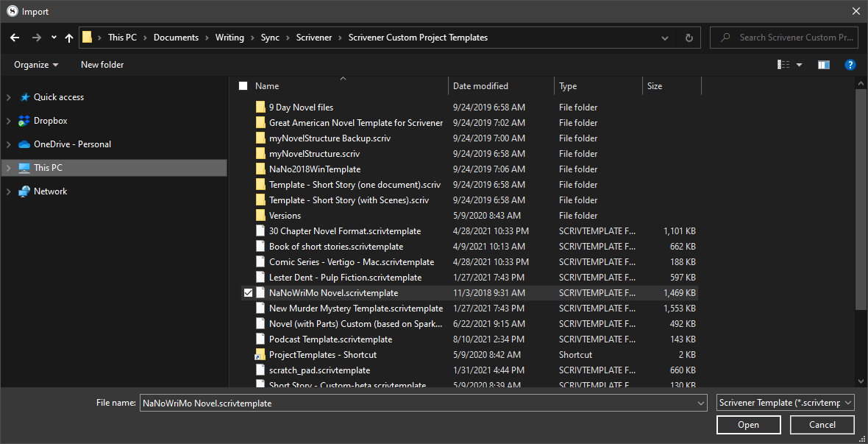Image resolution: width=868 pixels, height=444 pixels.
Task: Expand the Network tree node
Action: [x=8, y=191]
